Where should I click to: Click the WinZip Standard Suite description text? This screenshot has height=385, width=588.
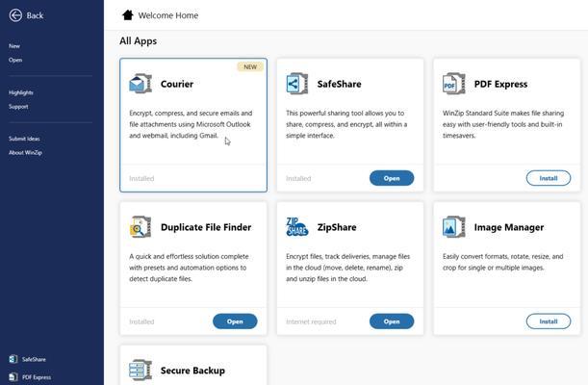tap(503, 124)
